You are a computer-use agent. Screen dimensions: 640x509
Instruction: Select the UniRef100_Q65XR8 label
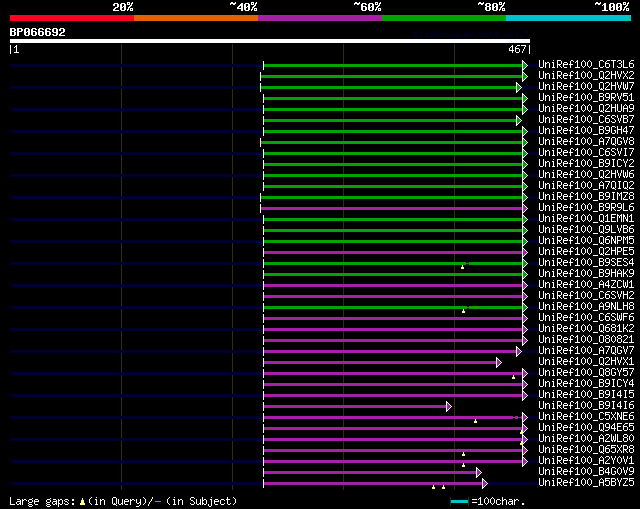click(586, 450)
